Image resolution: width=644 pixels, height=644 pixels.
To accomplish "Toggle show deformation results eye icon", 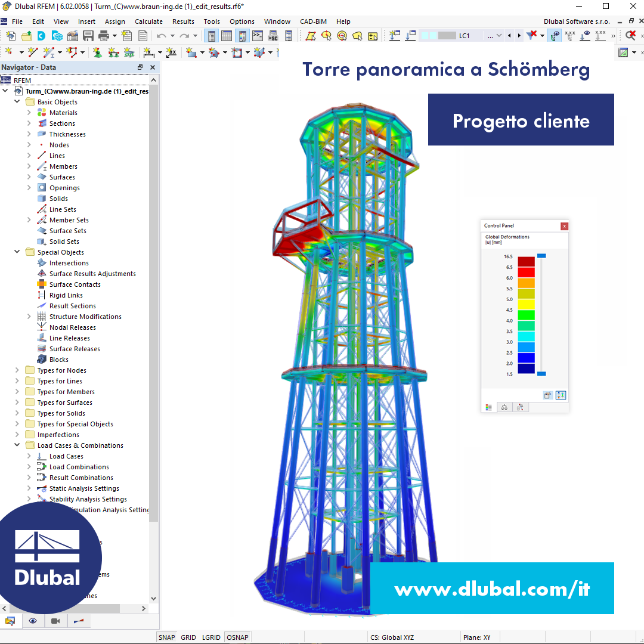I will click(555, 35).
